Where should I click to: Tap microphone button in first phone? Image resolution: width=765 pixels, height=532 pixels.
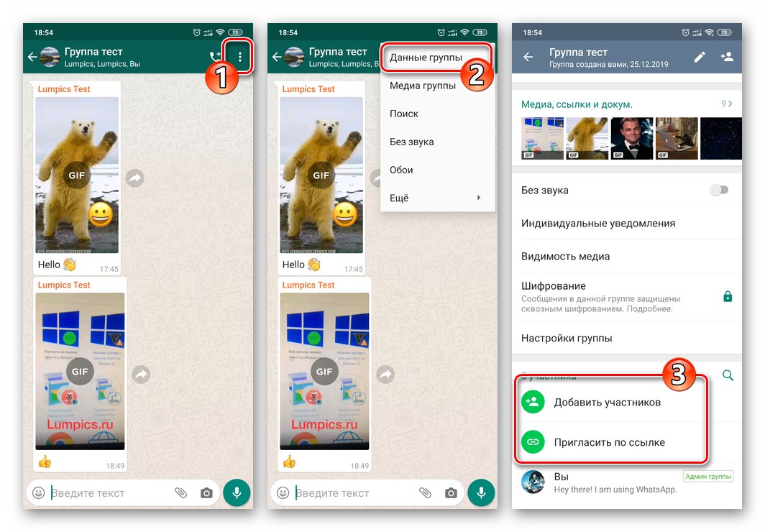(x=237, y=493)
